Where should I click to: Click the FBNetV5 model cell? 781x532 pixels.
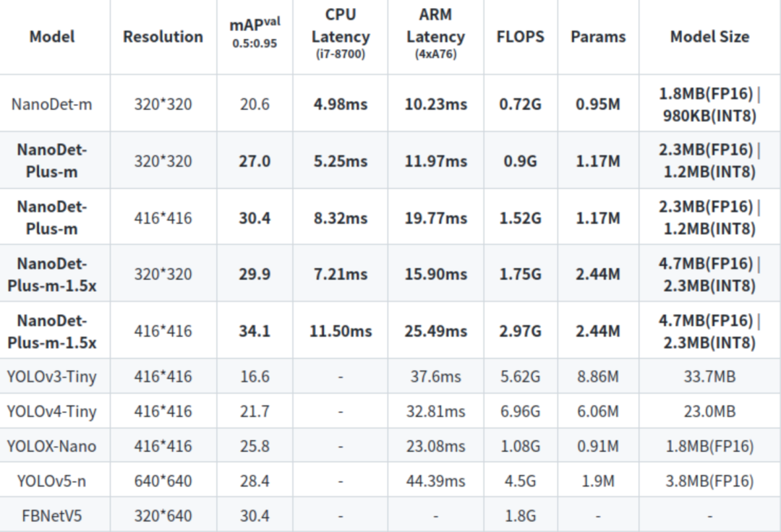point(52,515)
